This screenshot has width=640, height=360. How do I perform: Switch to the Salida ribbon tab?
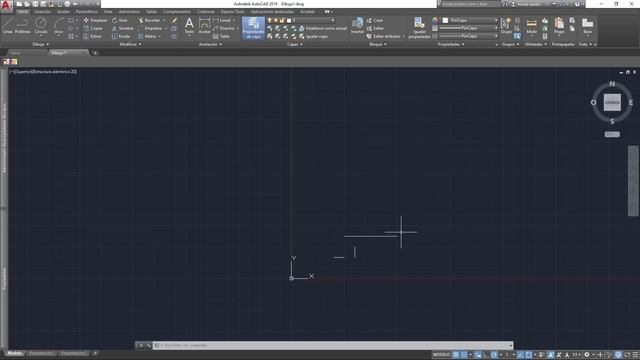click(x=151, y=12)
